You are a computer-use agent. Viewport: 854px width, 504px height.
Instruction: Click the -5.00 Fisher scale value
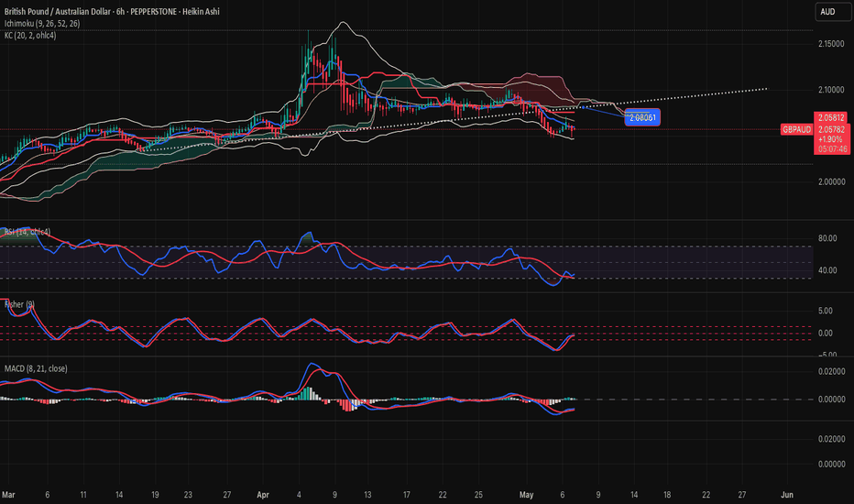click(x=827, y=354)
